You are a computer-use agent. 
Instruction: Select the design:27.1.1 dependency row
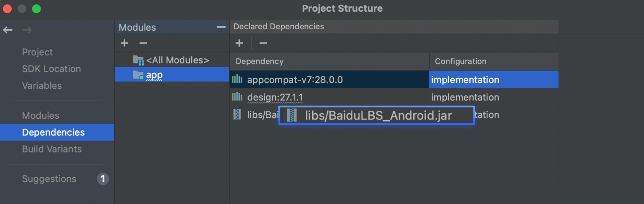(275, 97)
